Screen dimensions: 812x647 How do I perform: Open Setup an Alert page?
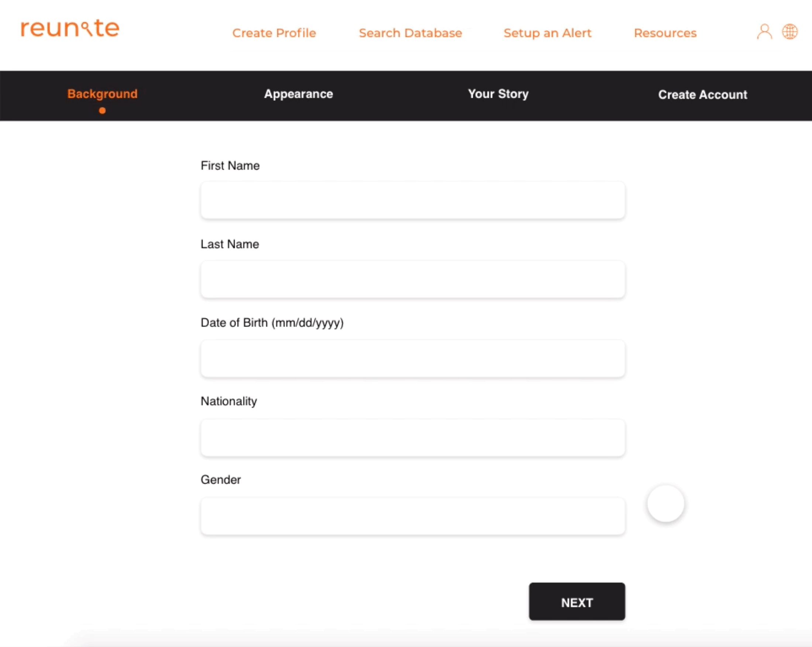(x=547, y=33)
